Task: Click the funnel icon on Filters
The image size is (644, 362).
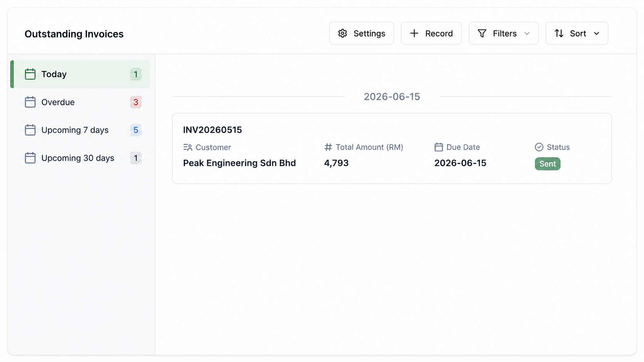Action: 482,33
